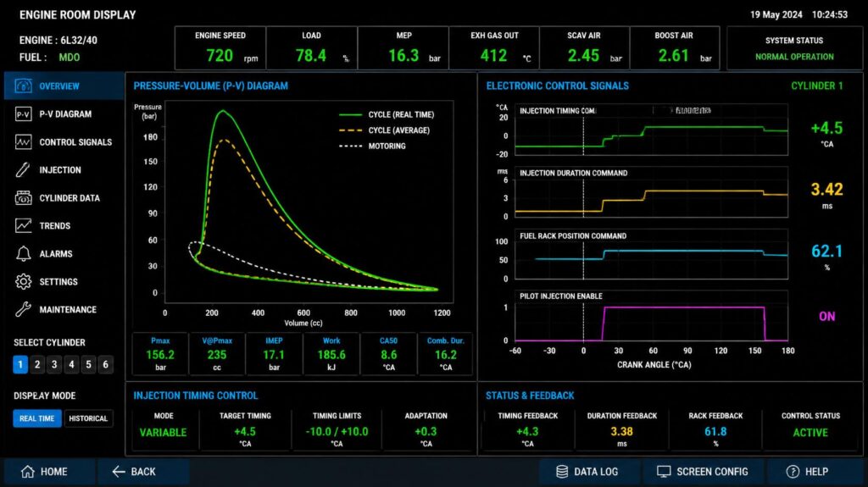Open the Settings gear icon
The height and width of the screenshot is (487, 868).
click(23, 282)
